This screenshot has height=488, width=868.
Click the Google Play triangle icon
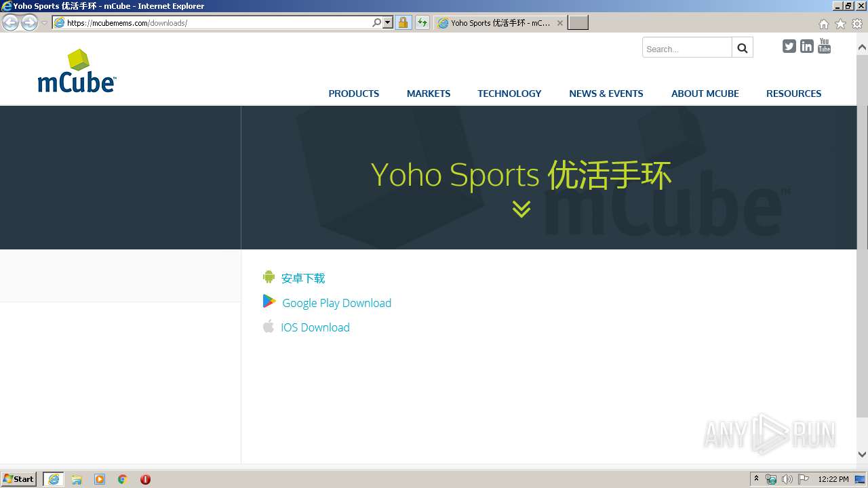(269, 302)
